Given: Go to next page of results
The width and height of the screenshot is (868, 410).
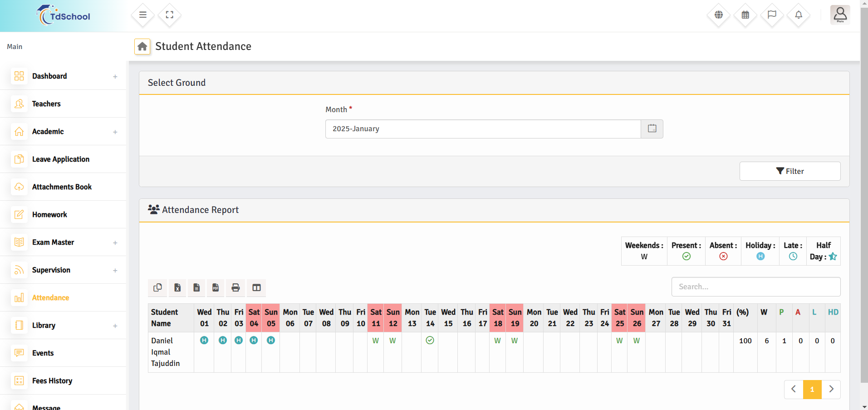Looking at the screenshot, I should pos(831,389).
